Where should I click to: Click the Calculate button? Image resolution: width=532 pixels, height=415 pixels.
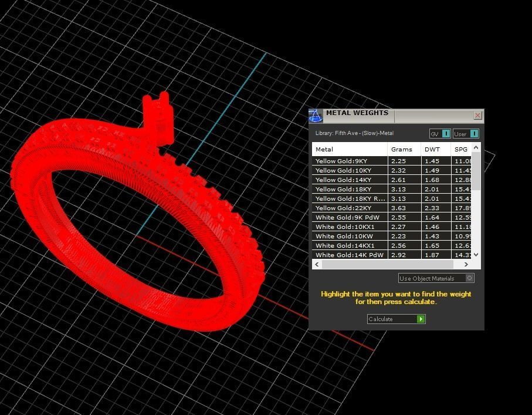pos(396,319)
